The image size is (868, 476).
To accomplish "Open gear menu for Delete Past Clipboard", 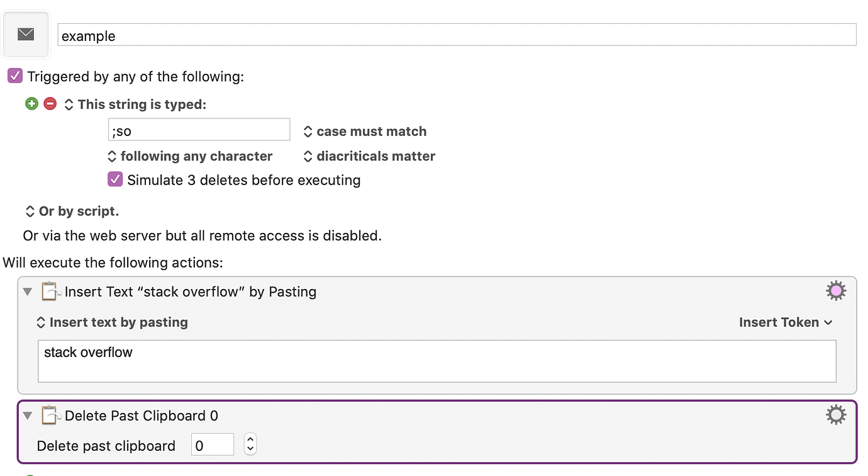I will (836, 415).
